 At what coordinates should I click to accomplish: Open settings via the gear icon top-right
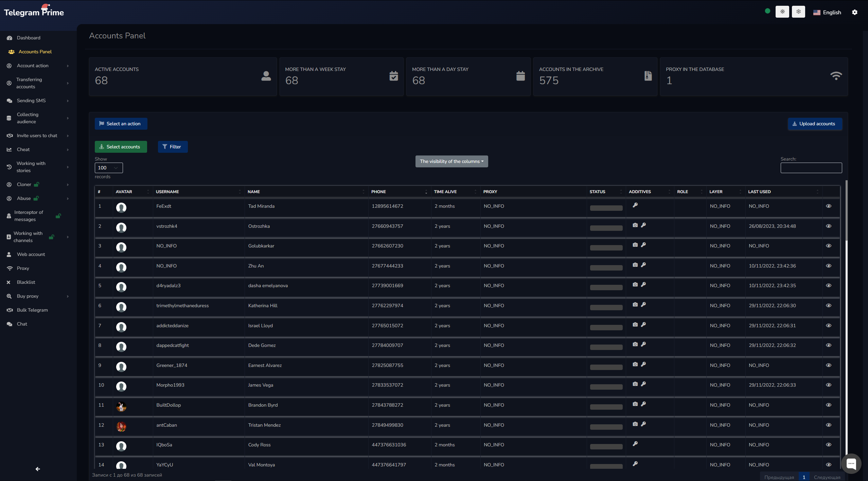[855, 12]
